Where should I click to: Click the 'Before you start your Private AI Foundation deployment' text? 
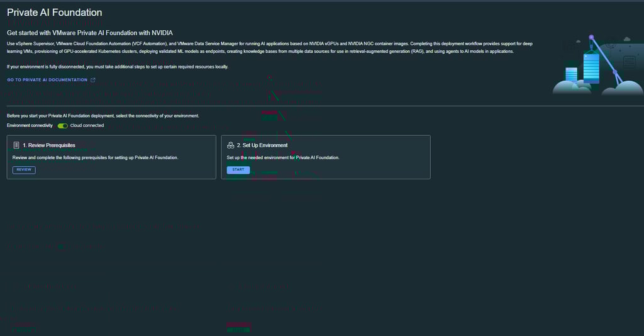tap(103, 116)
